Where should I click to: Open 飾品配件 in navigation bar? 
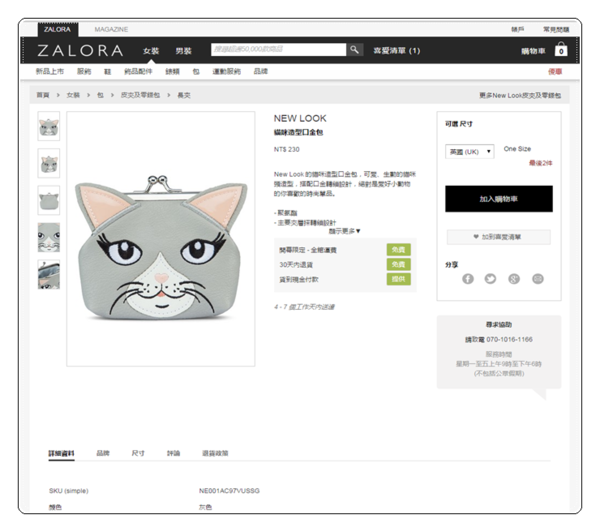coord(138,71)
